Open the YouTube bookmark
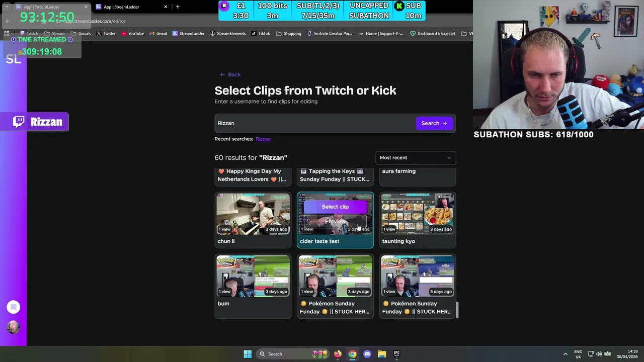 click(x=133, y=34)
